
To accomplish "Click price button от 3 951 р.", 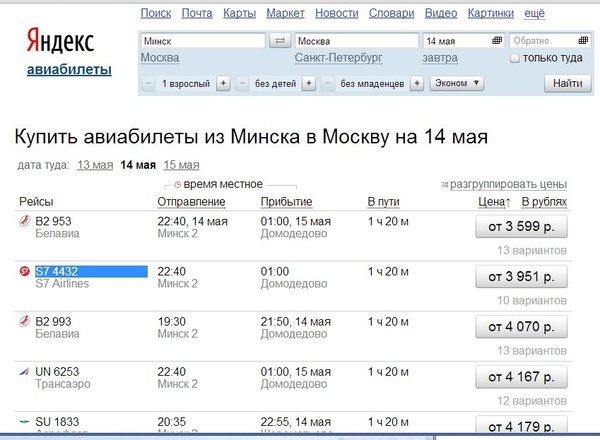I will coord(521,277).
